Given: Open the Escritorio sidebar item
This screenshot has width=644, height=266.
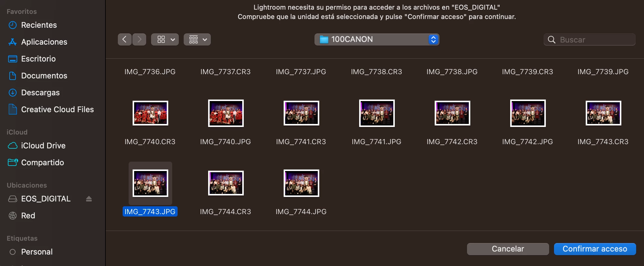Looking at the screenshot, I should (38, 59).
